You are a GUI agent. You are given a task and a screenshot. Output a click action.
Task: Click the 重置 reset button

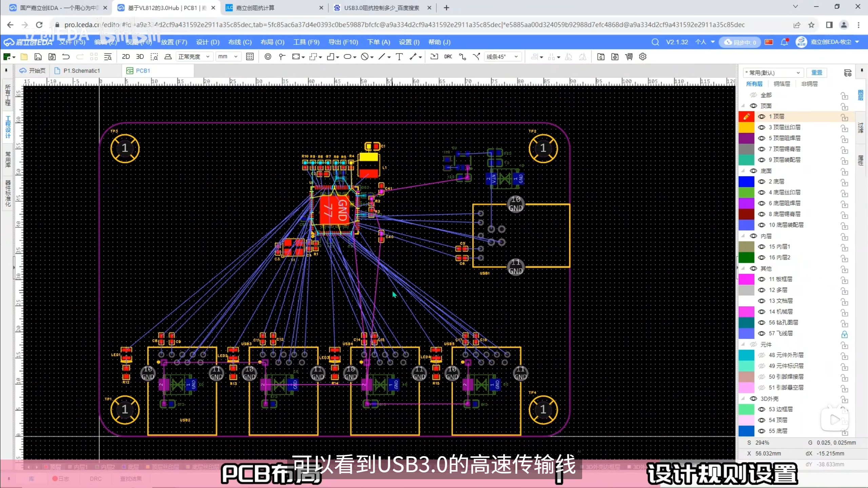point(816,73)
